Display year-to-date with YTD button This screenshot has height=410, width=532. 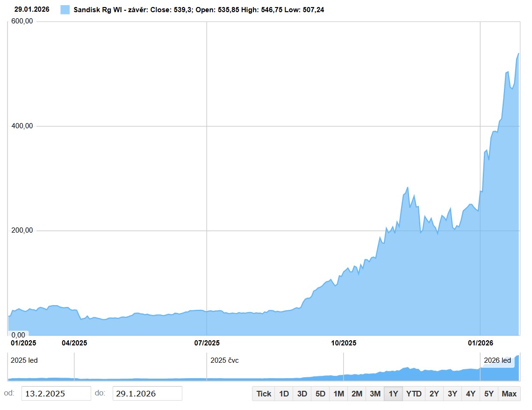414,394
